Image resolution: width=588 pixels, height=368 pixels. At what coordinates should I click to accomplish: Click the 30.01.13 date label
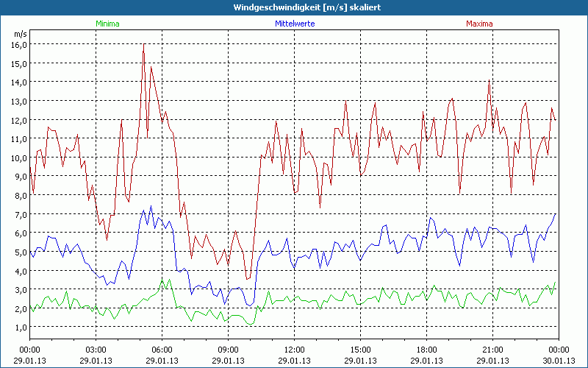coord(559,361)
